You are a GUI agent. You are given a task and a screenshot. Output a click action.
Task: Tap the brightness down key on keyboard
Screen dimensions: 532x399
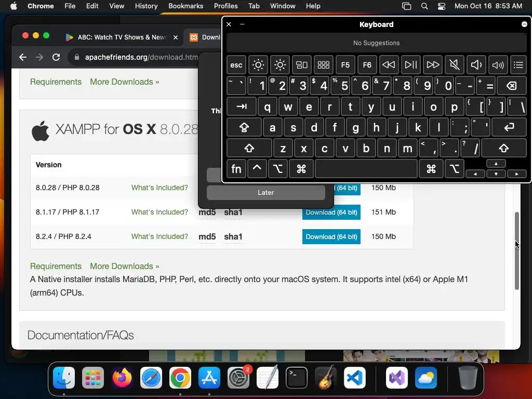258,65
